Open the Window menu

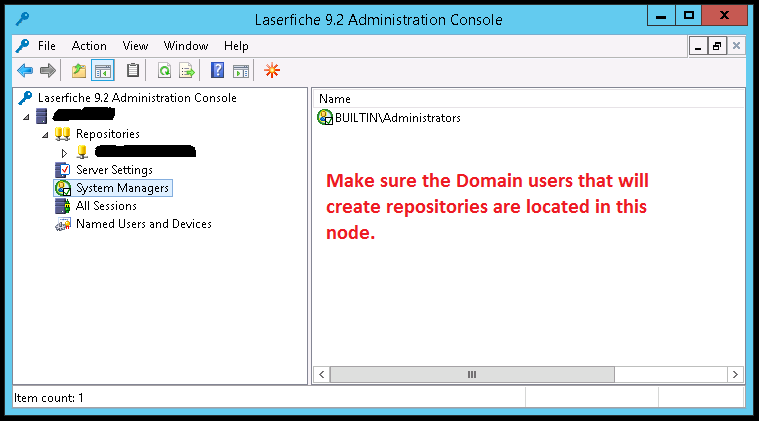coord(186,46)
